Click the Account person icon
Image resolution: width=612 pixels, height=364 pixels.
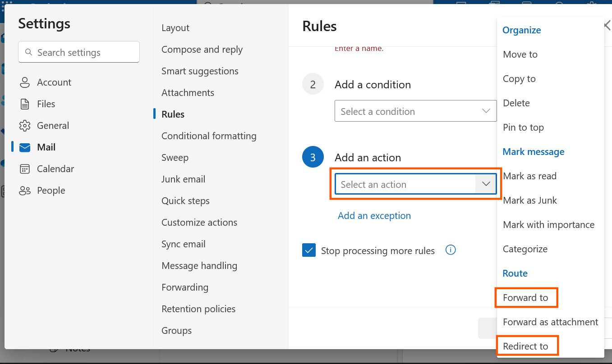25,82
